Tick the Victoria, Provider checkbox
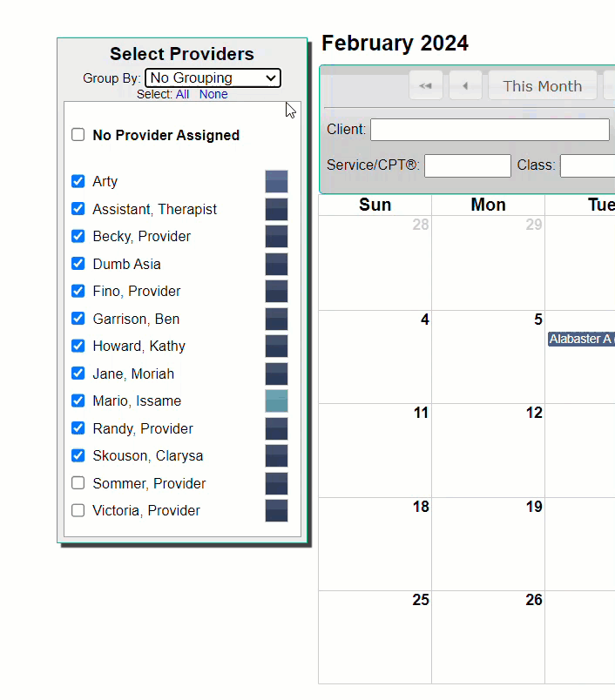This screenshot has width=615, height=700. (78, 510)
